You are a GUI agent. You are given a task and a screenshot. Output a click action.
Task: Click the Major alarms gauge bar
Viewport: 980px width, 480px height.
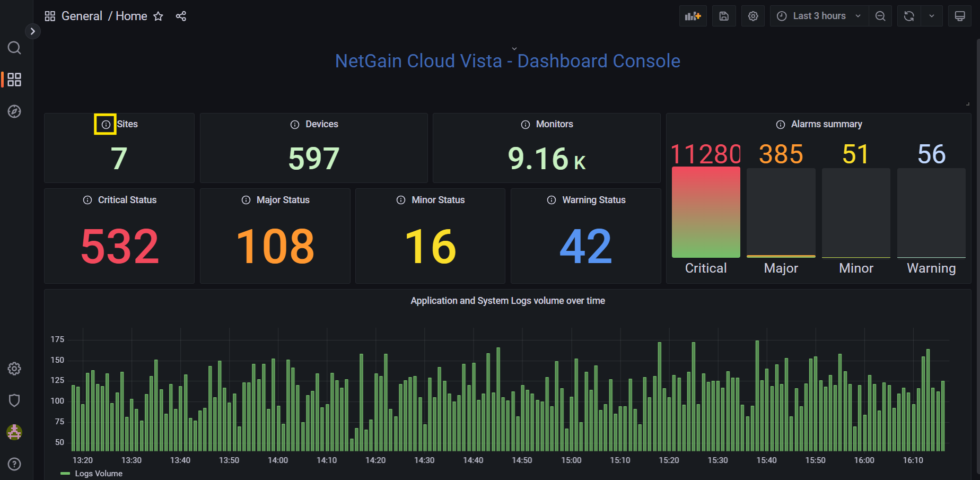click(781, 213)
